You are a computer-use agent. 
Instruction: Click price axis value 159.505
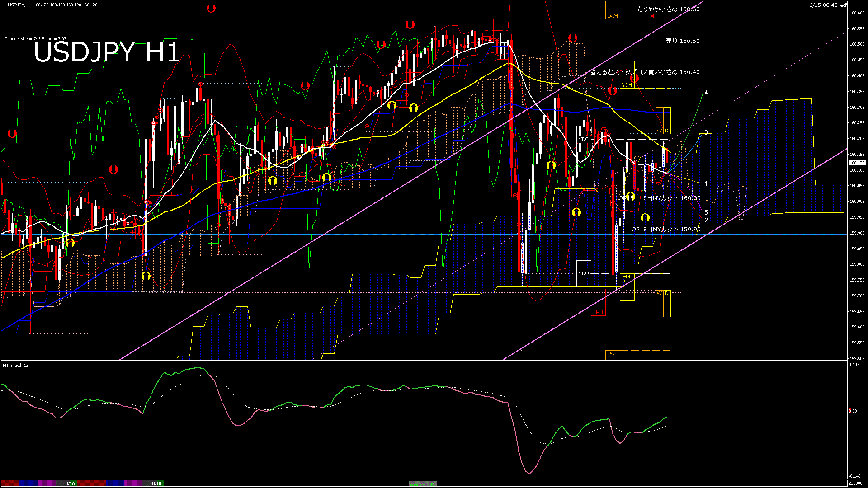pyautogui.click(x=857, y=358)
